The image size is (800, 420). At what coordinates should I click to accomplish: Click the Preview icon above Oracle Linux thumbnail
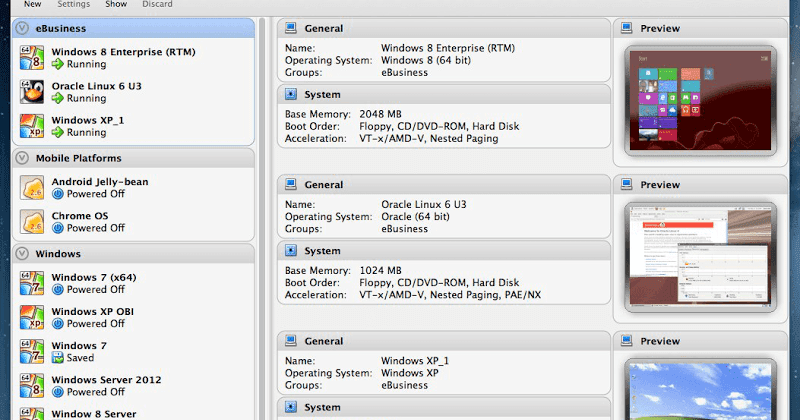(627, 184)
